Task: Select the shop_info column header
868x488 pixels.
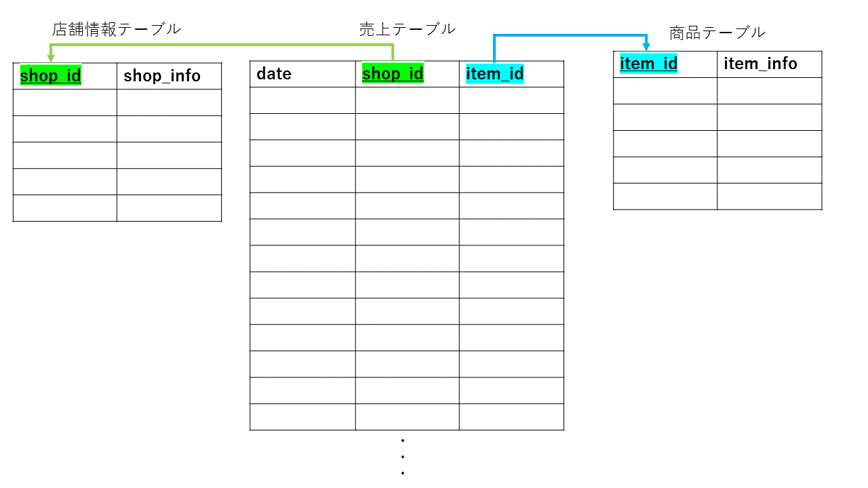Action: (x=162, y=76)
